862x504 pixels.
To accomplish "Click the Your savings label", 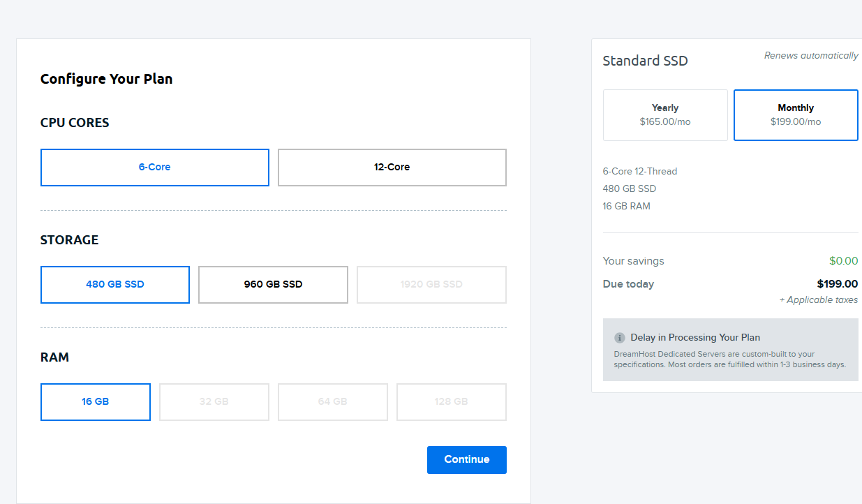I will [634, 261].
